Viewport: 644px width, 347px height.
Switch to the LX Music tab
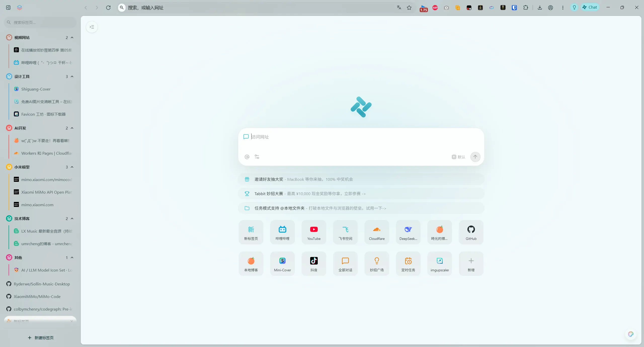43,231
